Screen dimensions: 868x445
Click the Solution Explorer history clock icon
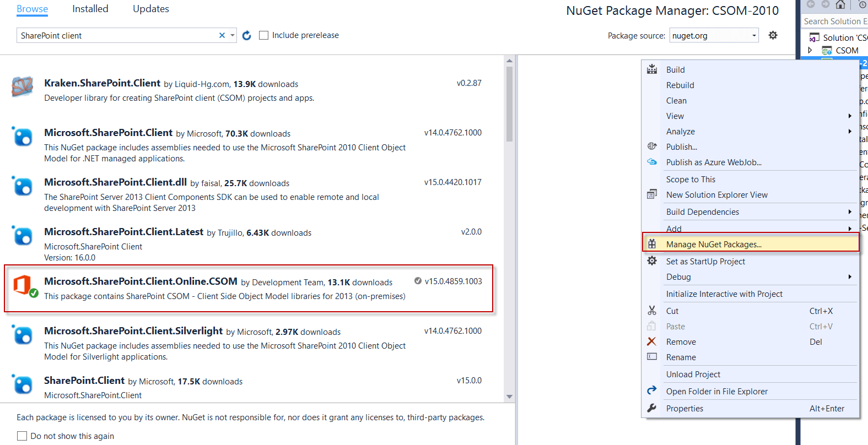click(x=863, y=4)
